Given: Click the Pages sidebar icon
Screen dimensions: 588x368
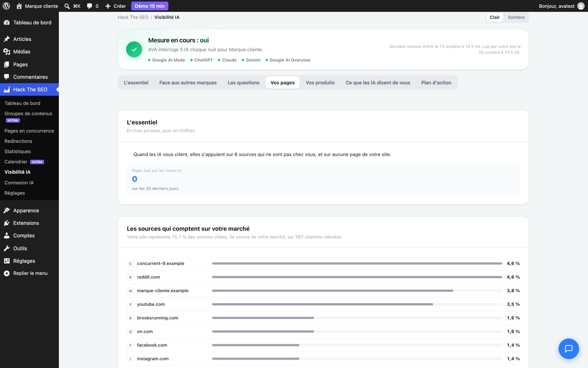Looking at the screenshot, I should (x=7, y=64).
